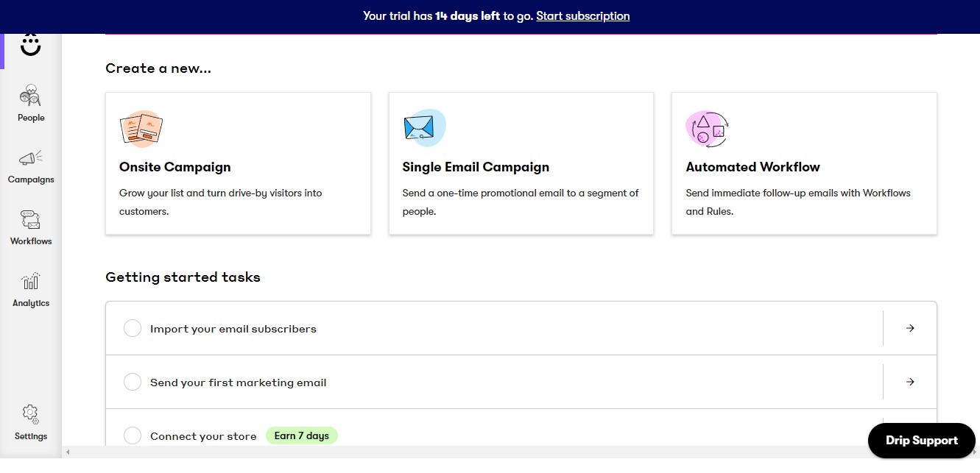Viewport: 980px width, 473px height.
Task: Click the Drip smiley logo icon
Action: click(x=31, y=46)
